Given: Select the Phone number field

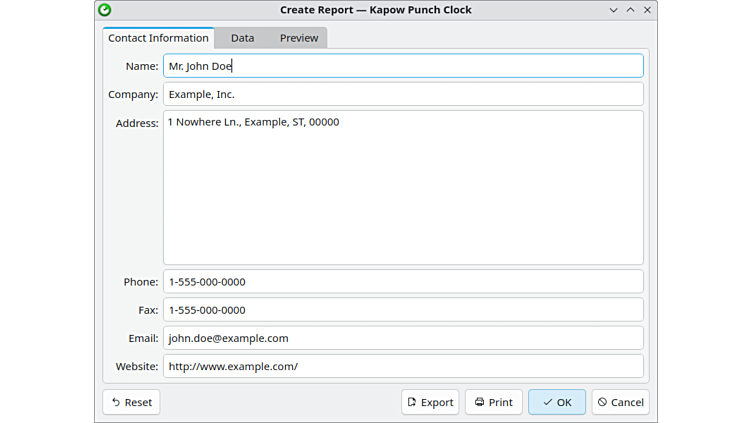Looking at the screenshot, I should point(403,282).
